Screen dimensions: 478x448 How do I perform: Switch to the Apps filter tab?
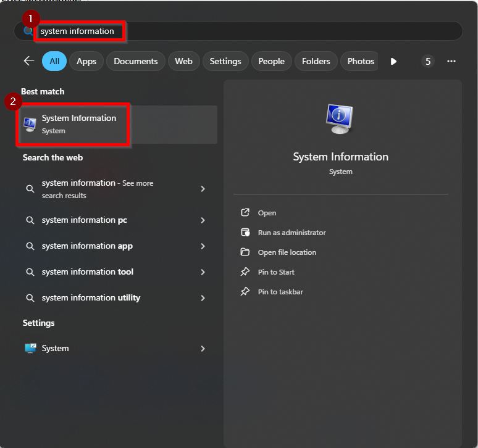(86, 61)
